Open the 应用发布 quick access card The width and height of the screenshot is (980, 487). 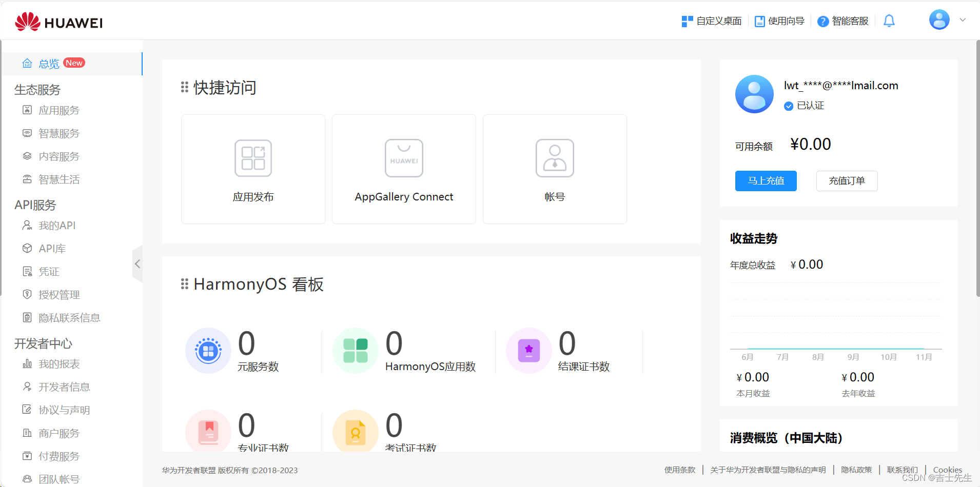point(253,169)
